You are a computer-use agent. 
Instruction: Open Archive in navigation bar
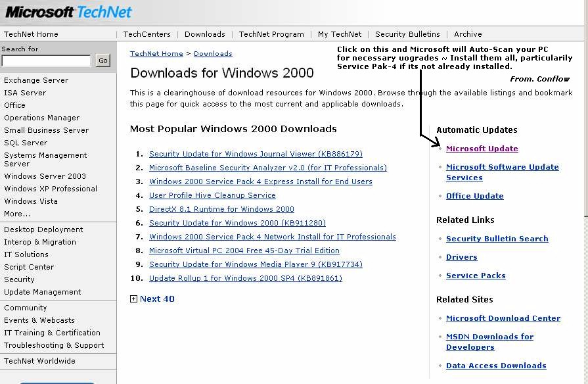(x=468, y=34)
